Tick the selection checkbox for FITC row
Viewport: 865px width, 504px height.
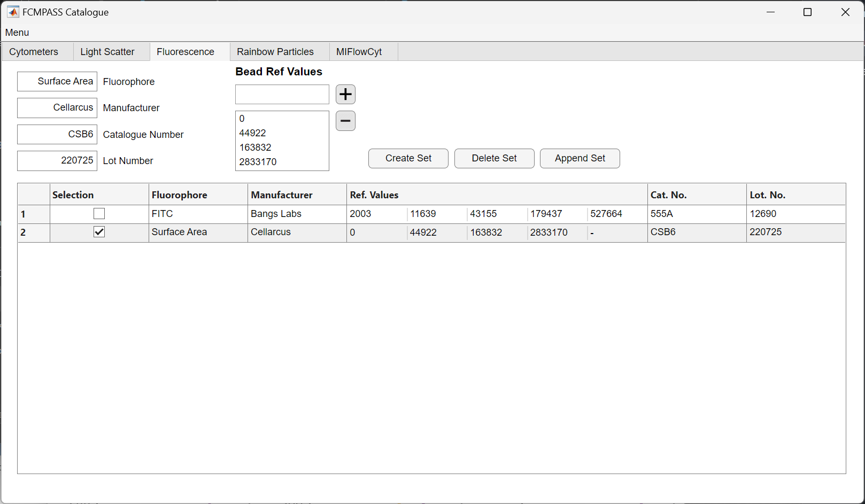click(x=99, y=214)
